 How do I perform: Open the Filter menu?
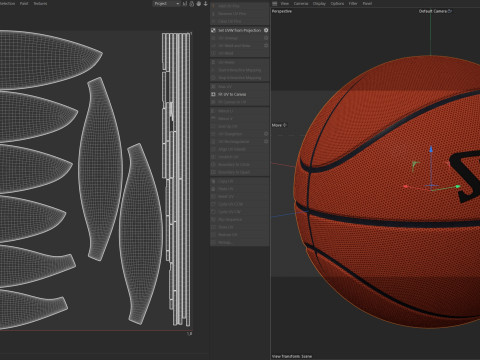353,4
